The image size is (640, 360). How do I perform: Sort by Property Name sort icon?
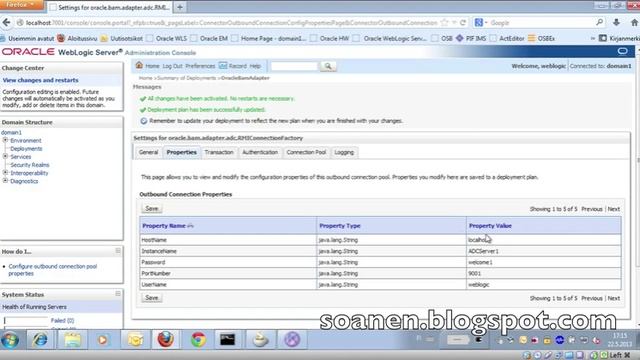[x=190, y=226]
